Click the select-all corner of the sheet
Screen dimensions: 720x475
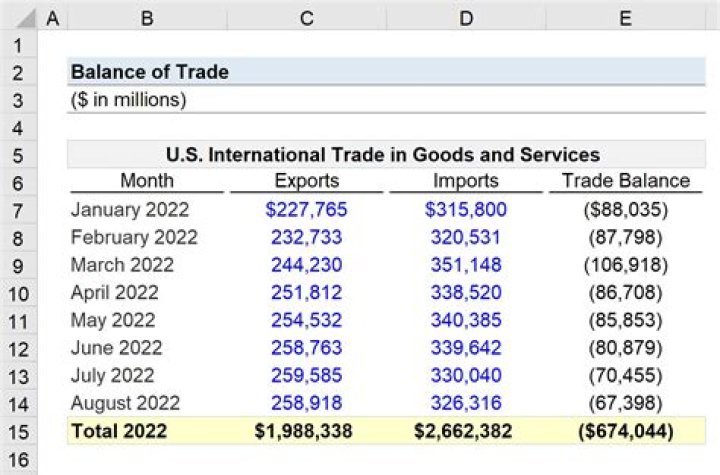click(19, 18)
